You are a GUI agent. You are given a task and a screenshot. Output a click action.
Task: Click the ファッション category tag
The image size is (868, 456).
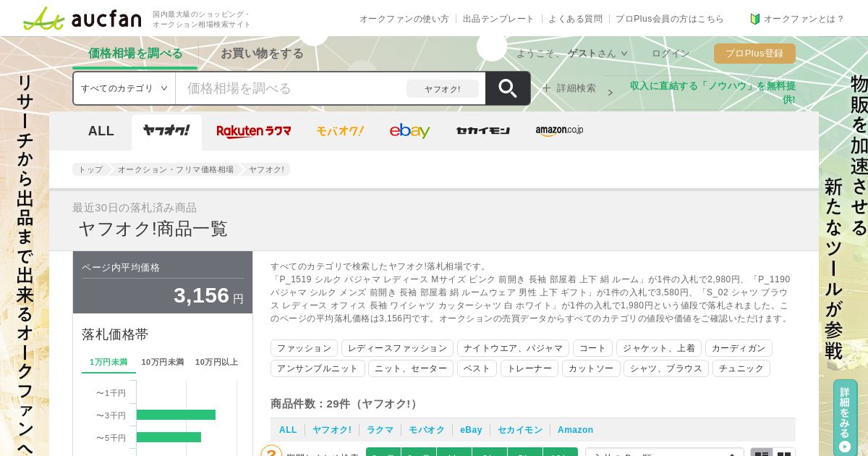pos(304,348)
